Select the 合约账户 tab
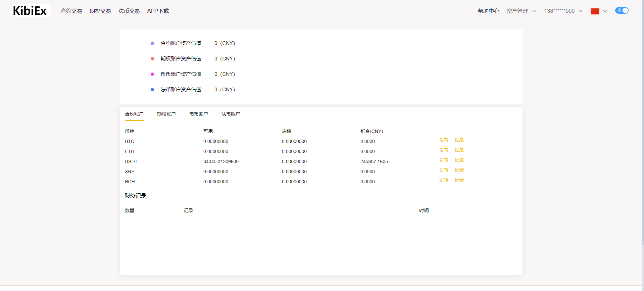The width and height of the screenshot is (644, 291). [134, 114]
